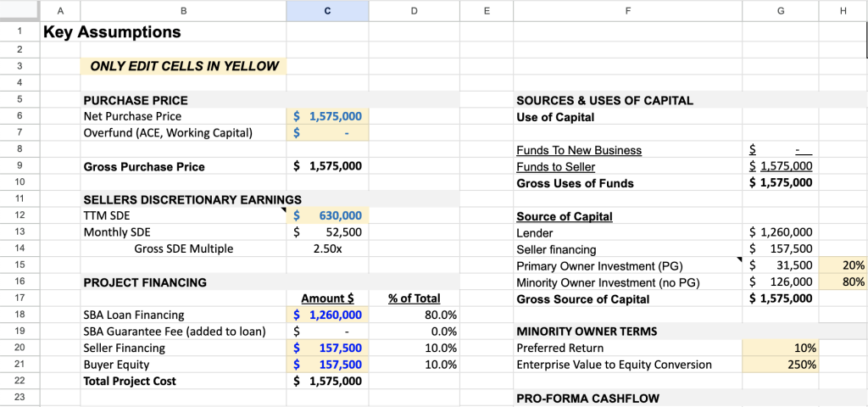868x407 pixels.
Task: Click Primary Owner Investment amount 31,500
Action: (781, 265)
